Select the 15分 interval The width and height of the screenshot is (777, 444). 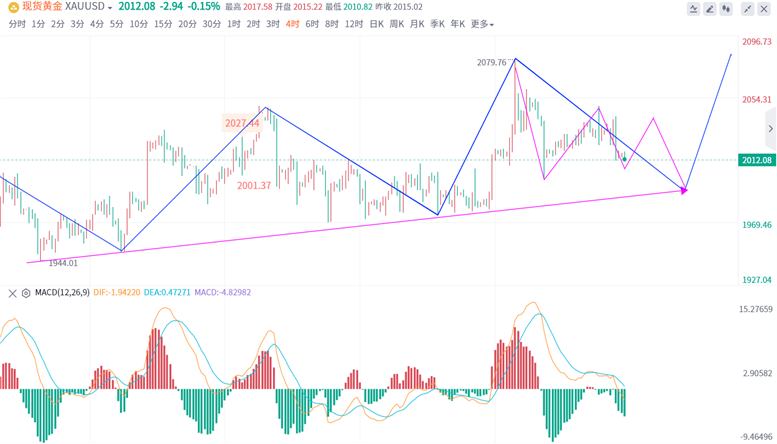(x=163, y=24)
